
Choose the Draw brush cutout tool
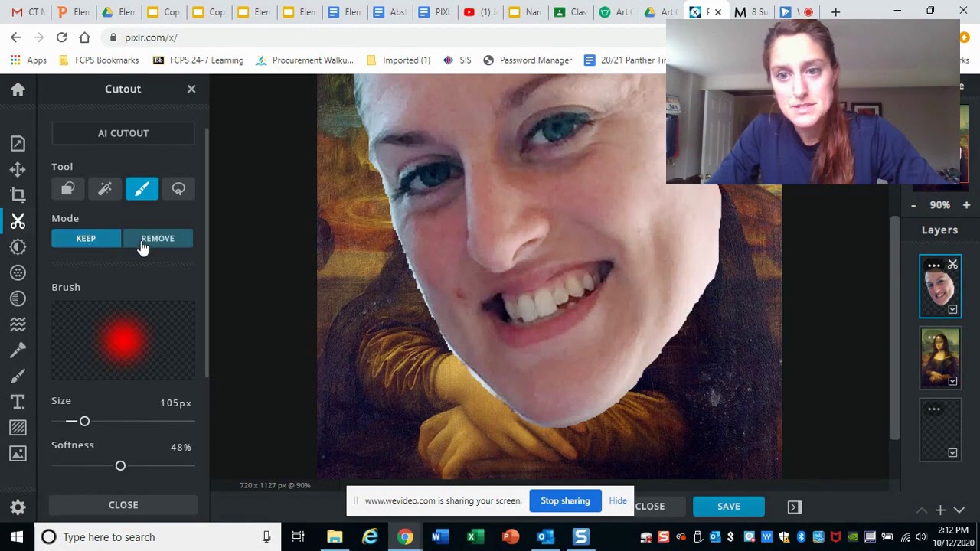pyautogui.click(x=142, y=189)
